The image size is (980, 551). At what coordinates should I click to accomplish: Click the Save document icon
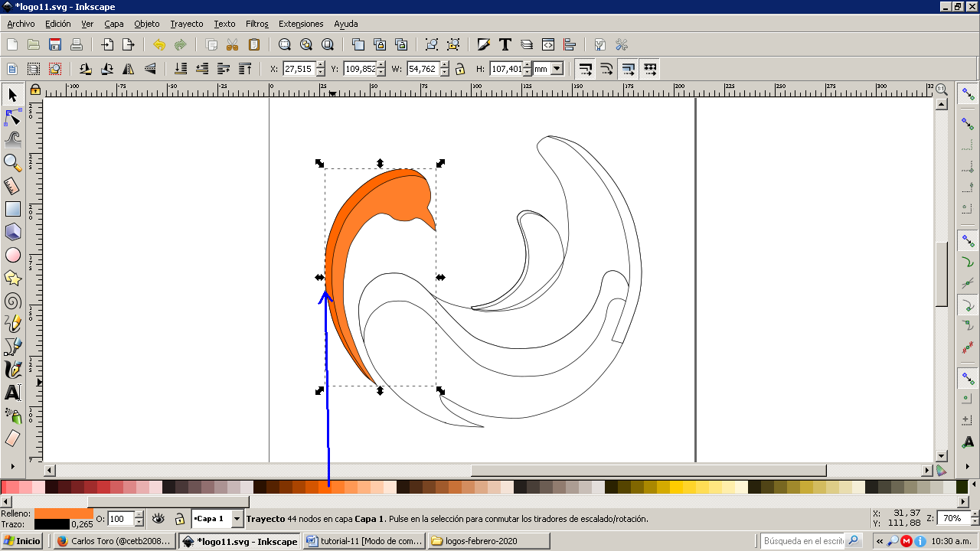click(x=55, y=44)
